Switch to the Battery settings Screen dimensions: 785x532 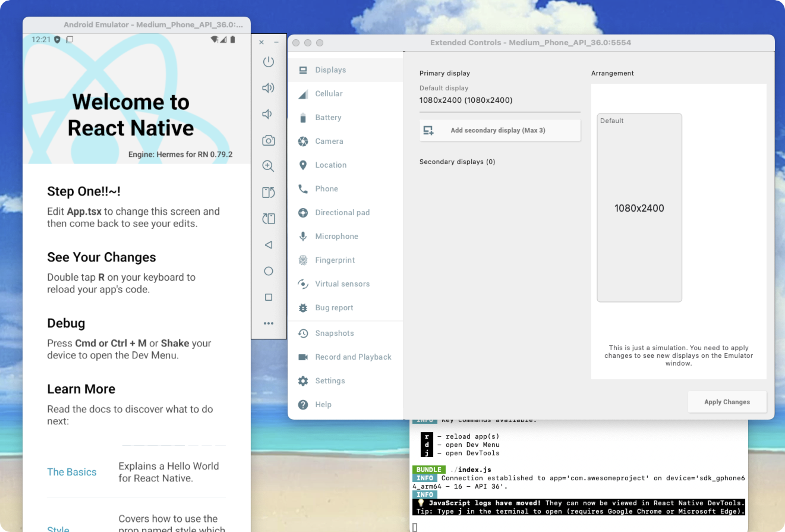click(x=328, y=118)
